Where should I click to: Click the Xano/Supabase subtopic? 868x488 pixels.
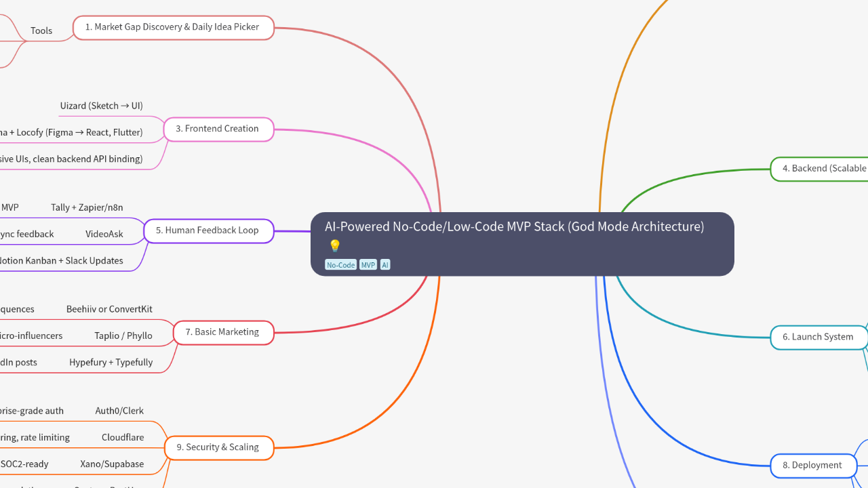pos(112,464)
